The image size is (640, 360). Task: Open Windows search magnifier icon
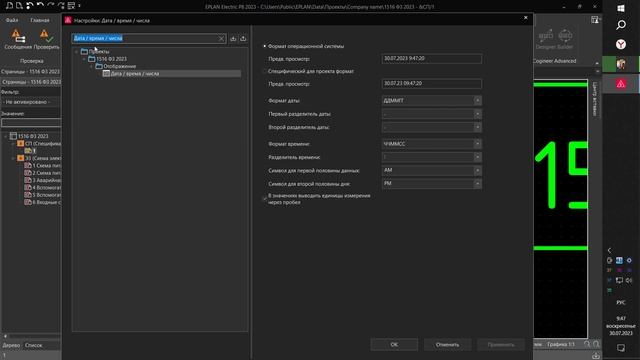click(621, 25)
